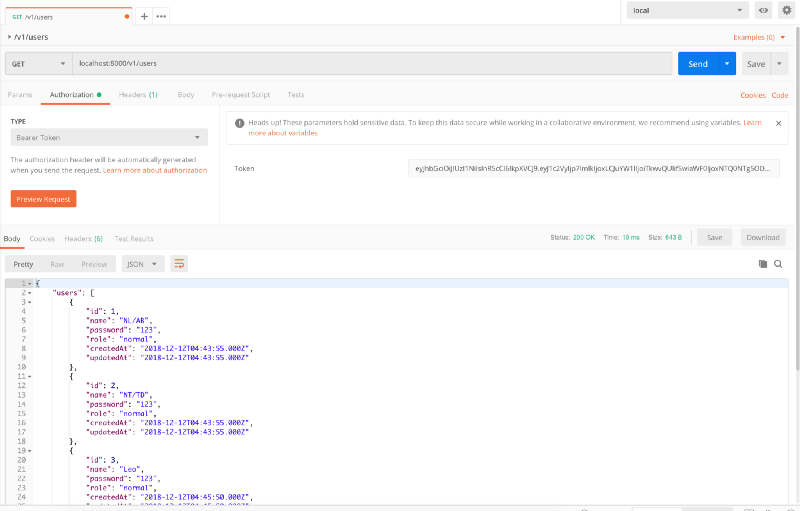Toggle line wrap icon in response toolbar
The image size is (800, 511).
point(179,264)
